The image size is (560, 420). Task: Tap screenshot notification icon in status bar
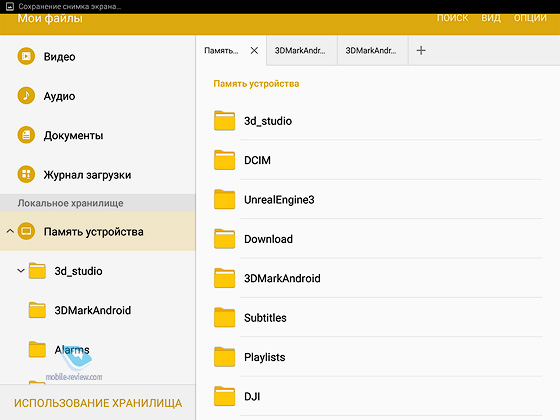click(10, 6)
